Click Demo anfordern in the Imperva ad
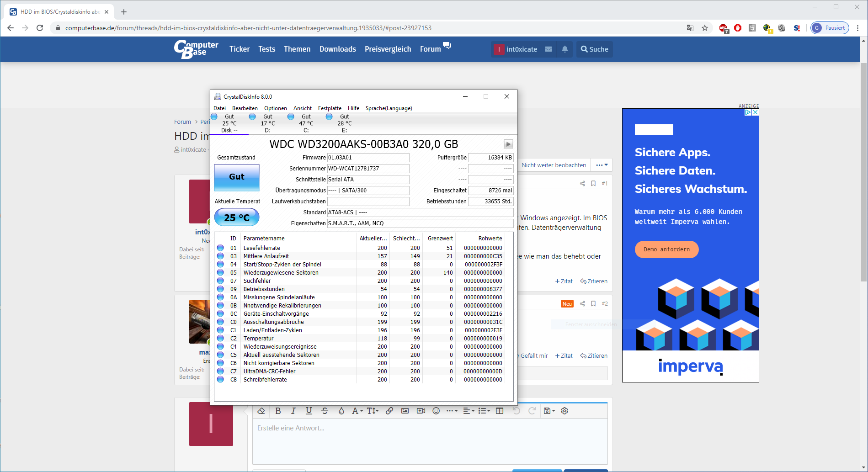Image resolution: width=868 pixels, height=472 pixels. [666, 249]
